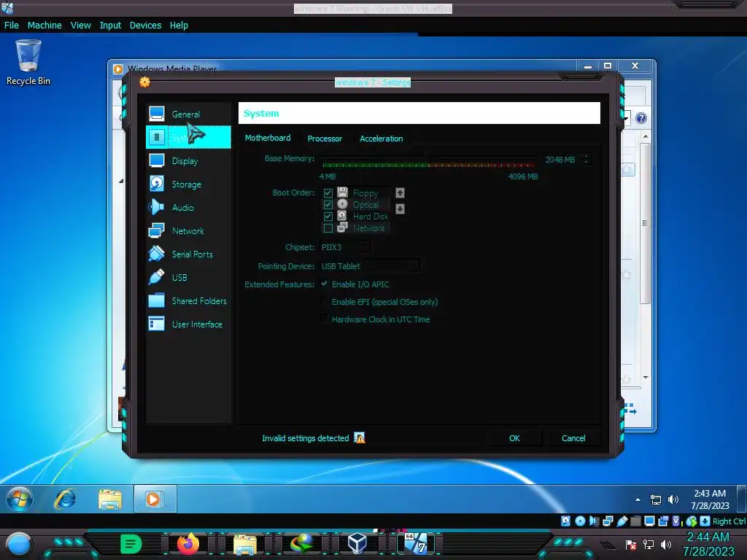Move boot item down arrow

pos(400,209)
